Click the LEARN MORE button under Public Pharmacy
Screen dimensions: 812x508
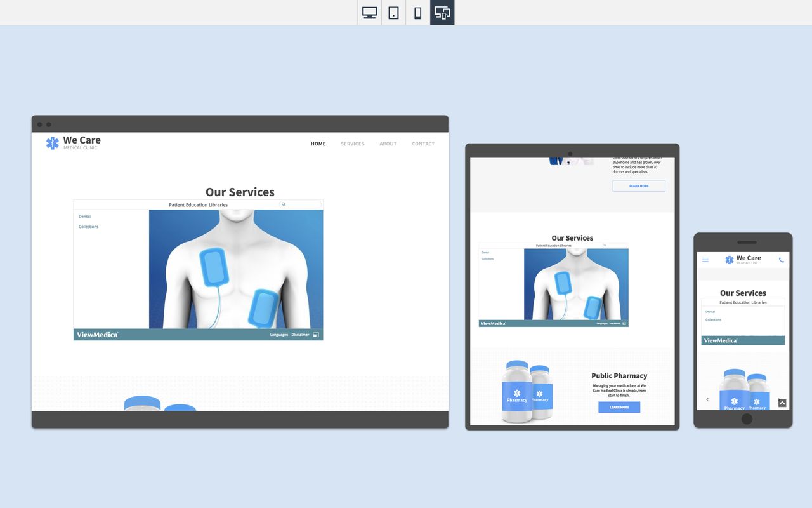coord(619,407)
